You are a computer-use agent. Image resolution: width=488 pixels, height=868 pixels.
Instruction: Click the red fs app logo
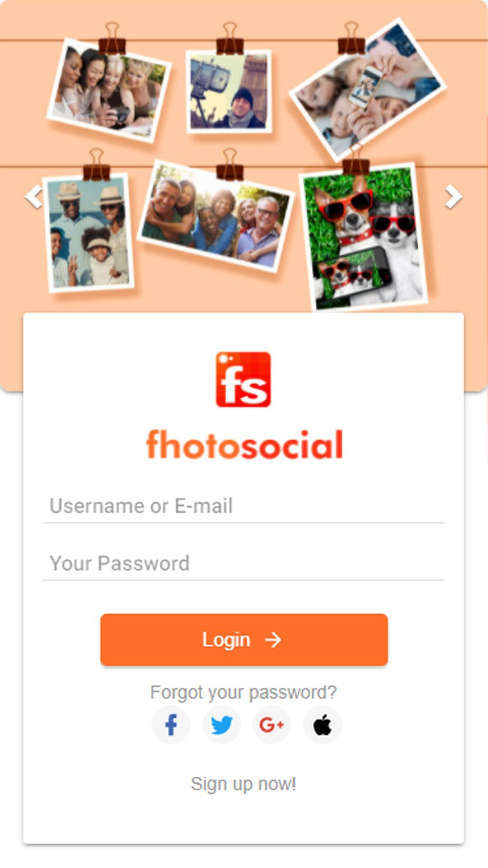[243, 379]
